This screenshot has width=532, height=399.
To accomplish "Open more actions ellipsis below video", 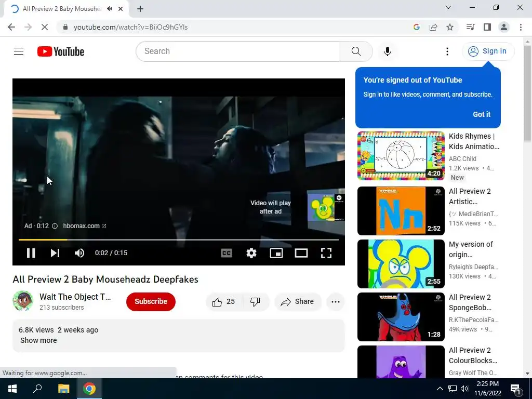I will click(336, 302).
